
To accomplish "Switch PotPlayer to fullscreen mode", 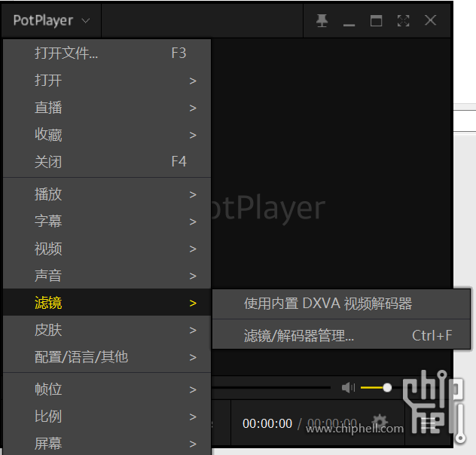I will coord(403,21).
